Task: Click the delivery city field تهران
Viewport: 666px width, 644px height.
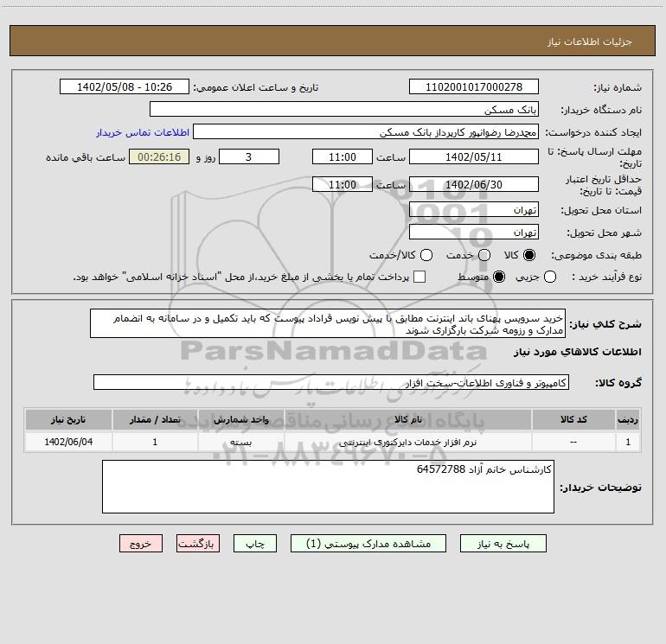Action: tap(474, 232)
